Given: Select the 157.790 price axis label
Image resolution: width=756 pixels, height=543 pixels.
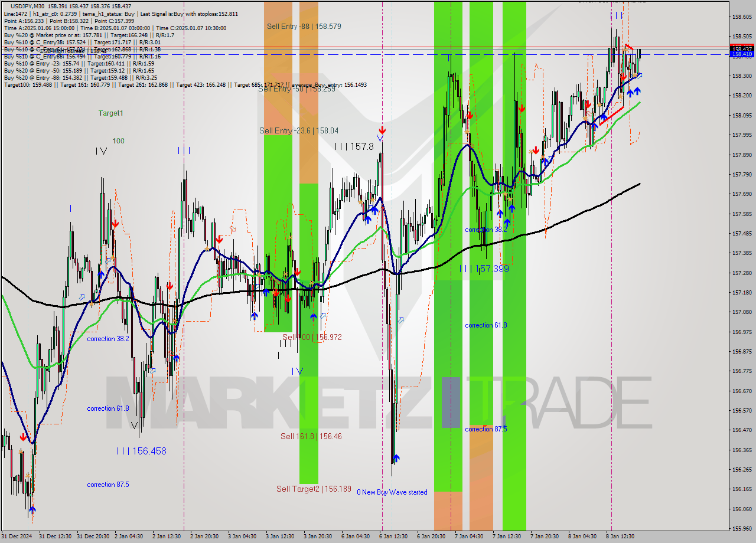Looking at the screenshot, I should point(742,175).
